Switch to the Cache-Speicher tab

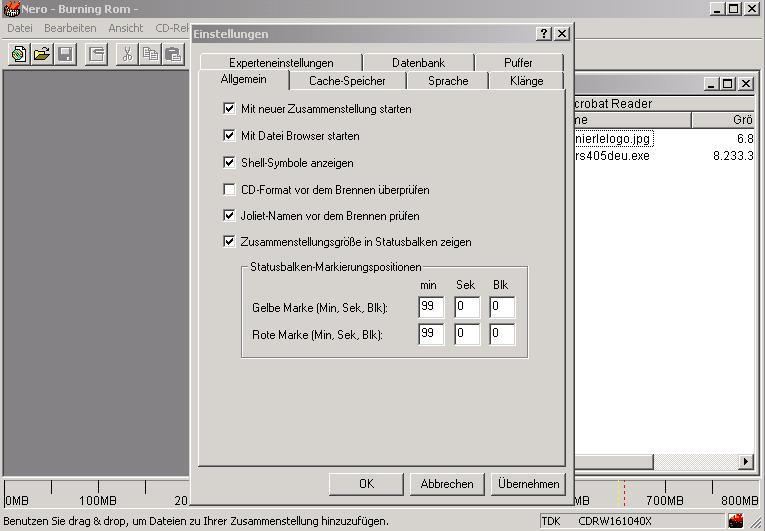346,81
